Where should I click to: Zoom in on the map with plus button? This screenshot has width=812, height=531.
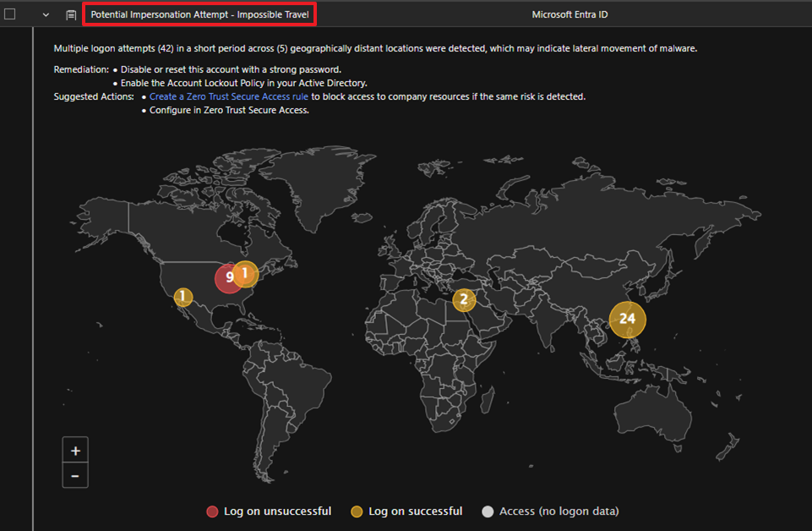click(x=75, y=451)
